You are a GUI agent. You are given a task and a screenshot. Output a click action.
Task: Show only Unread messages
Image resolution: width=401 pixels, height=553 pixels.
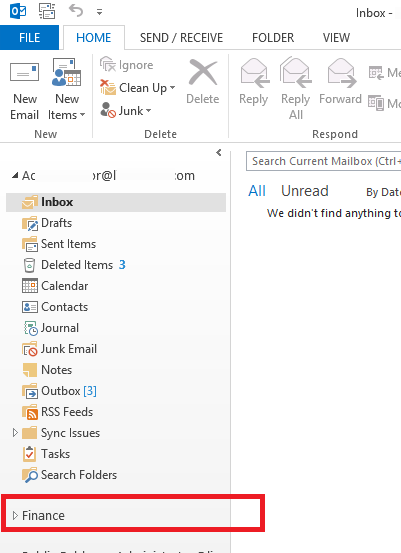305,191
